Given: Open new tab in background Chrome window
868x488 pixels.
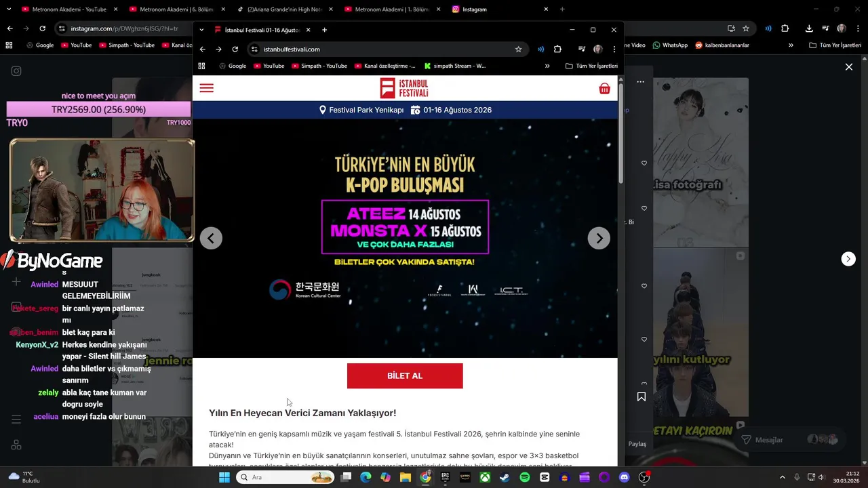Looking at the screenshot, I should pyautogui.click(x=562, y=9).
